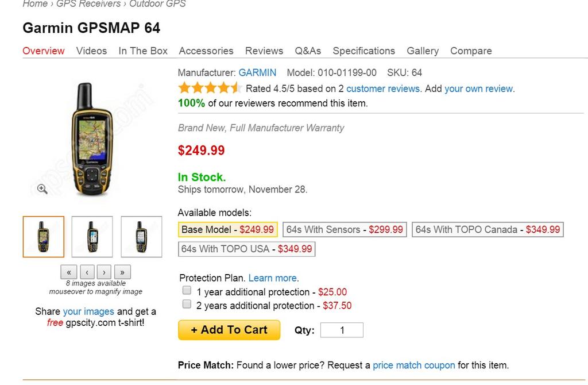Viewport: 588px width, 385px height.
Task: Click the Qty input field
Action: tap(342, 330)
